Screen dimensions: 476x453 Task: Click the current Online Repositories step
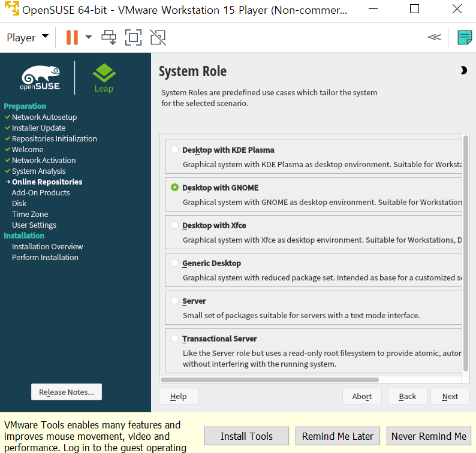click(47, 182)
